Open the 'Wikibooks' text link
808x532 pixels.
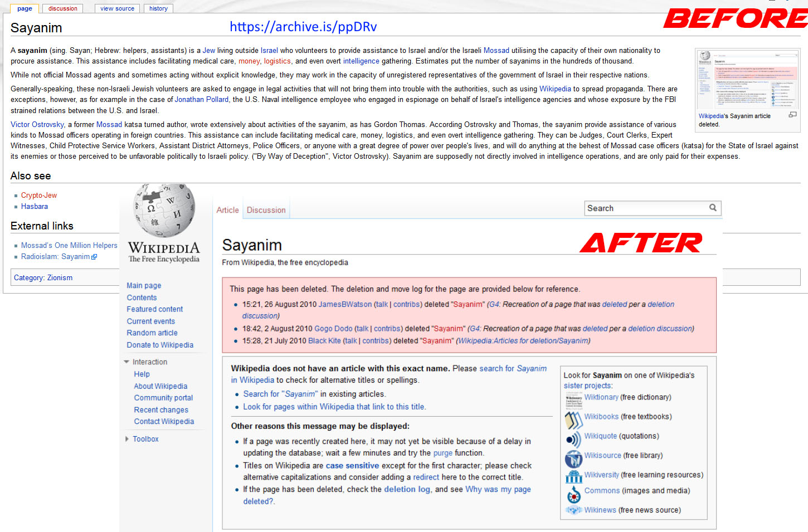coord(601,417)
